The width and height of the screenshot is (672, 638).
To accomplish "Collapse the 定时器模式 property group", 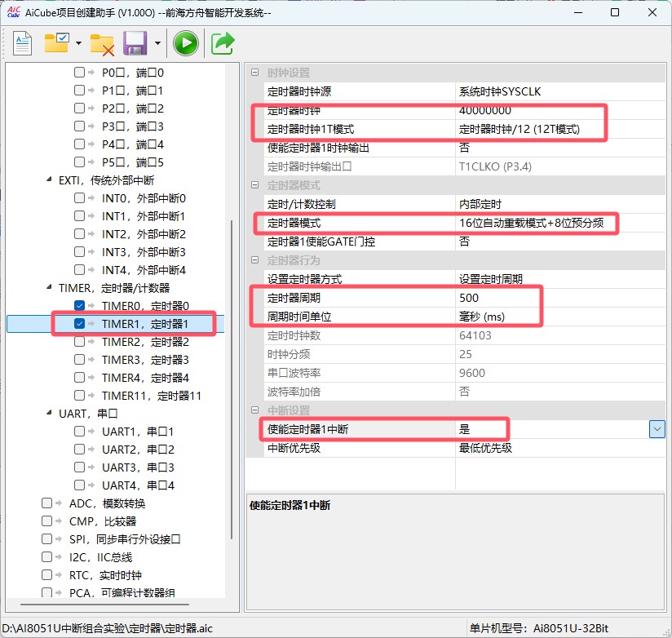I will pos(254,185).
